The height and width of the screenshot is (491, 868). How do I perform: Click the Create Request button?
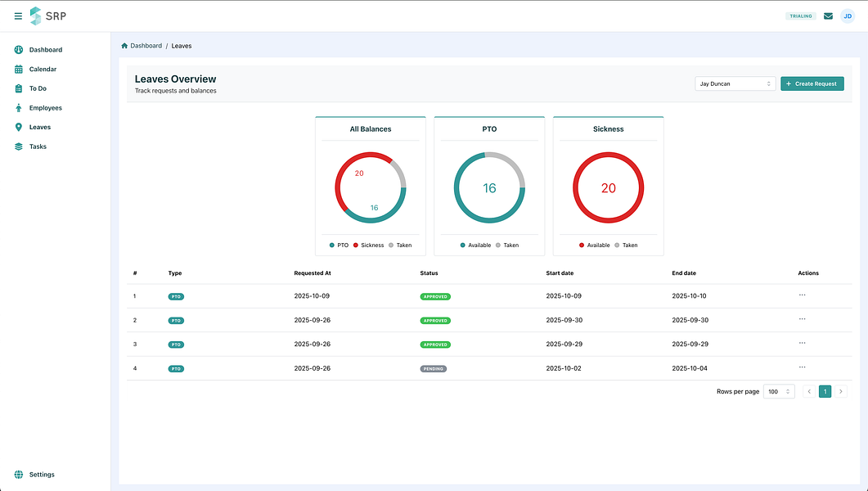[x=812, y=83]
